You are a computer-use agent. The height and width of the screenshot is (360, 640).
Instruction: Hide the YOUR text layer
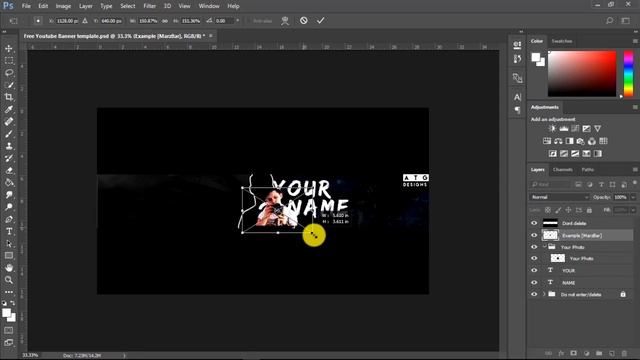[534, 270]
